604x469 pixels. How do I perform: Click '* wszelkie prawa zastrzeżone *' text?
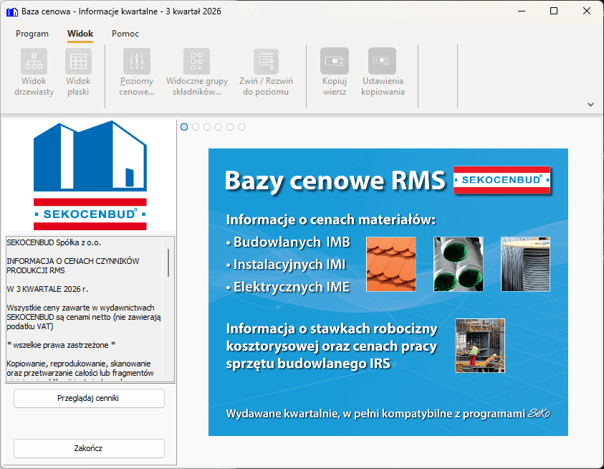(61, 345)
